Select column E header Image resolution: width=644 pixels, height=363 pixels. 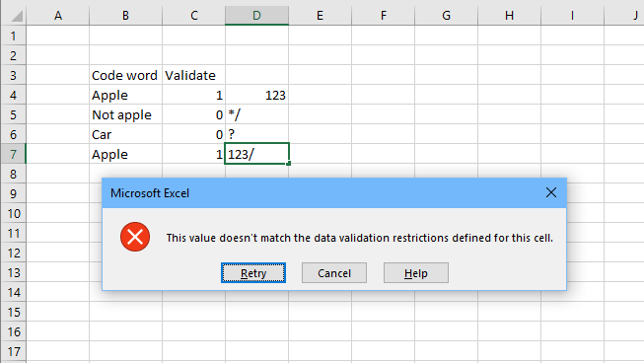(x=320, y=16)
